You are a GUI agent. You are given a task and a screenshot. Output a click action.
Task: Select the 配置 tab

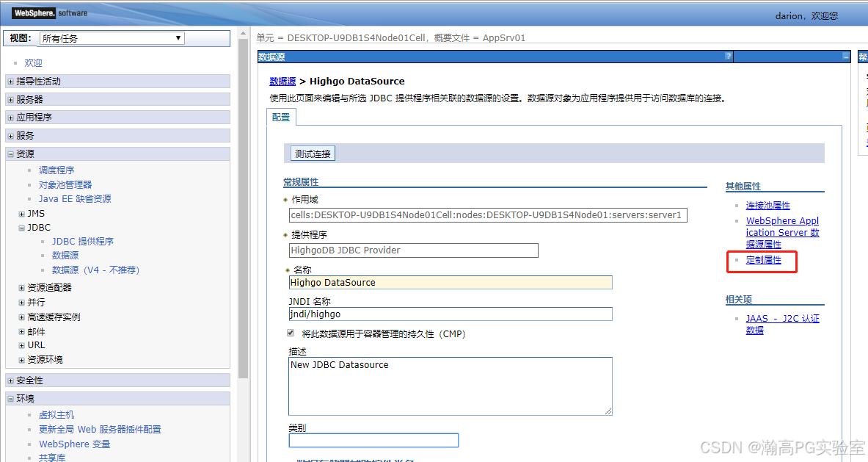[281, 118]
